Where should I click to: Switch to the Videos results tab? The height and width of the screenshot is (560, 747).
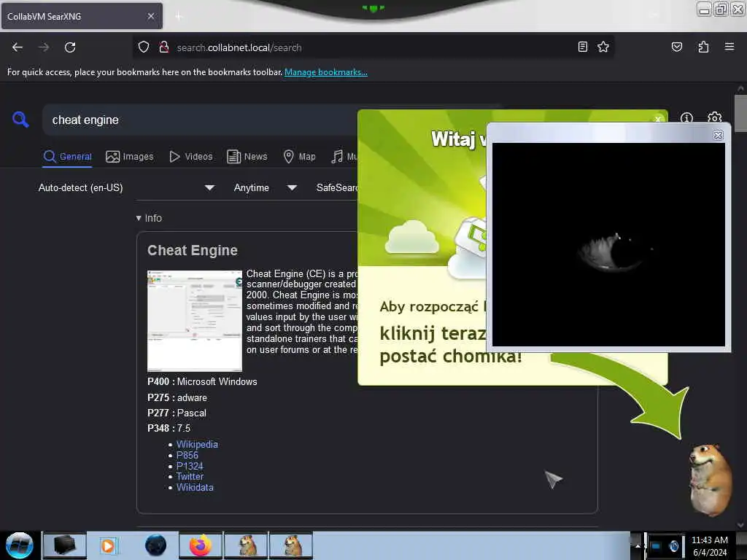click(191, 156)
